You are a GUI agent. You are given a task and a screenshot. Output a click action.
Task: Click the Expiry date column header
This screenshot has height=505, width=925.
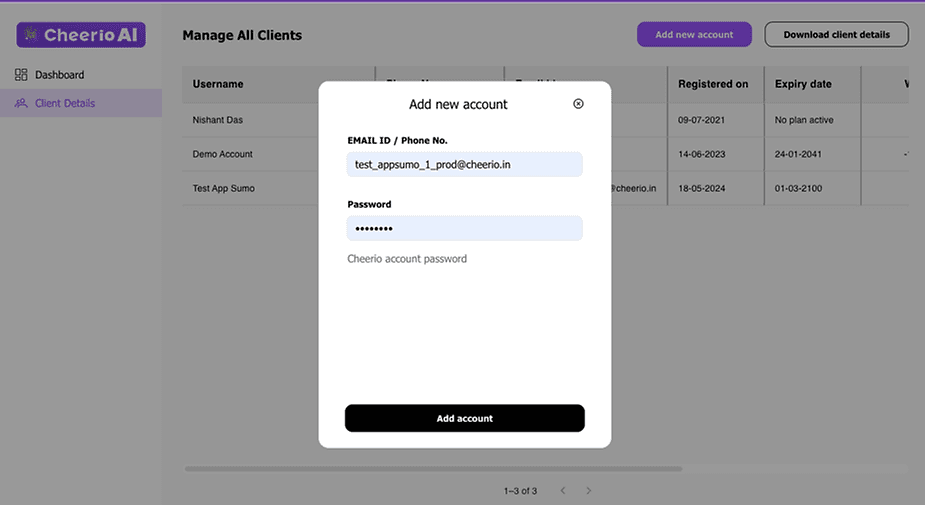803,84
